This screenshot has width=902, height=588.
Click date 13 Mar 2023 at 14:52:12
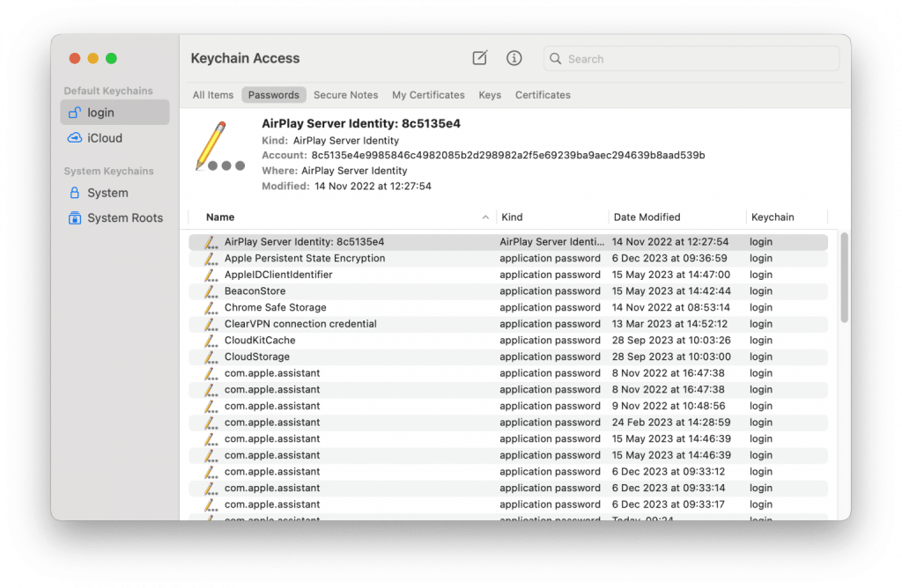pos(669,324)
